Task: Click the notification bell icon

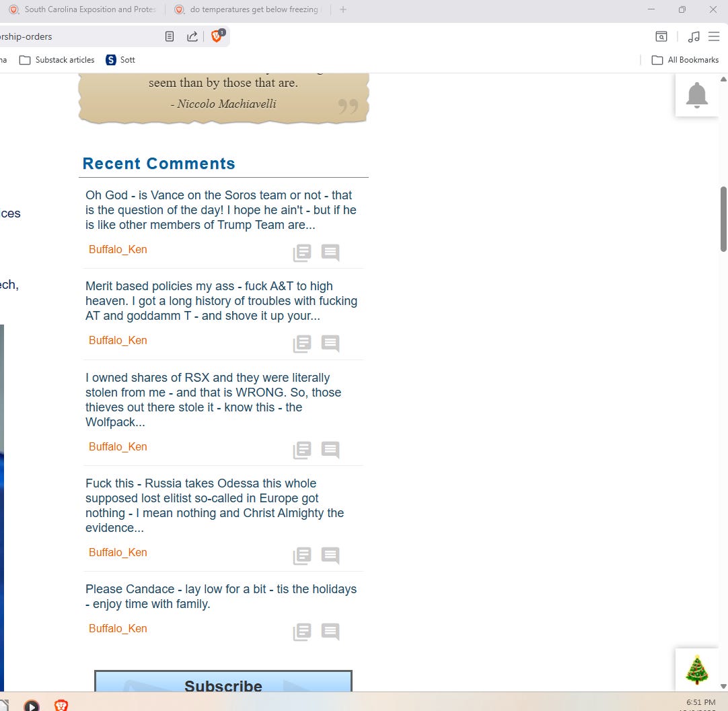Action: pos(697,95)
